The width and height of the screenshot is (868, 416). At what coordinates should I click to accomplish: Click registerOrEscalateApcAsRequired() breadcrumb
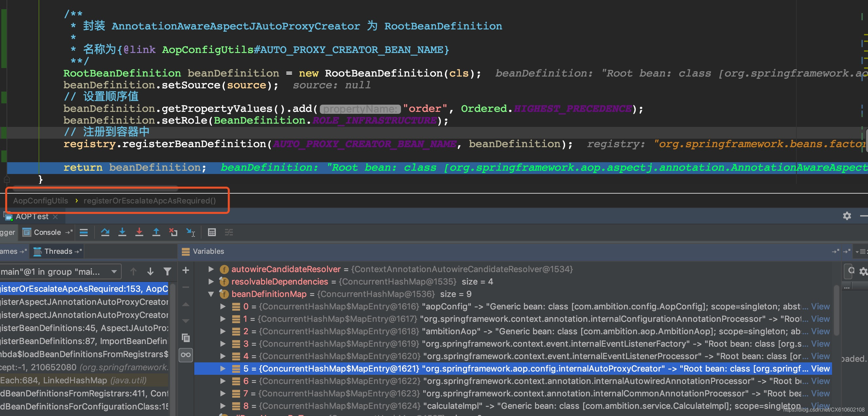[x=149, y=201]
